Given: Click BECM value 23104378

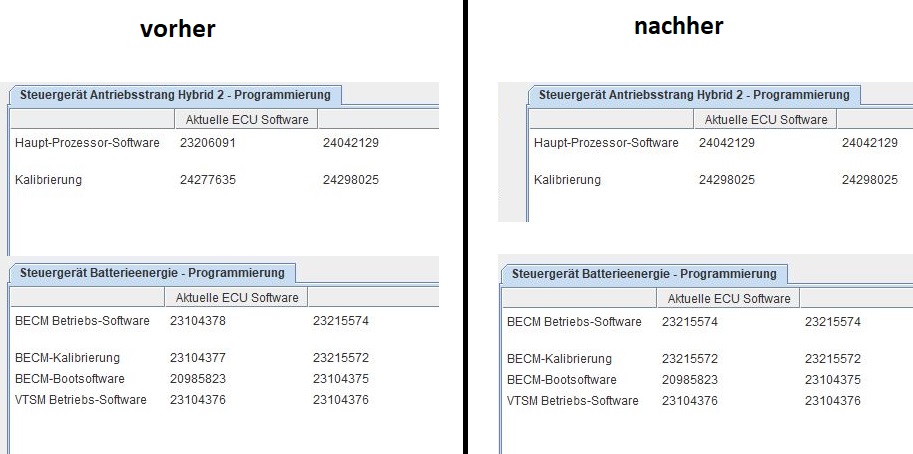Looking at the screenshot, I should pos(198,321).
